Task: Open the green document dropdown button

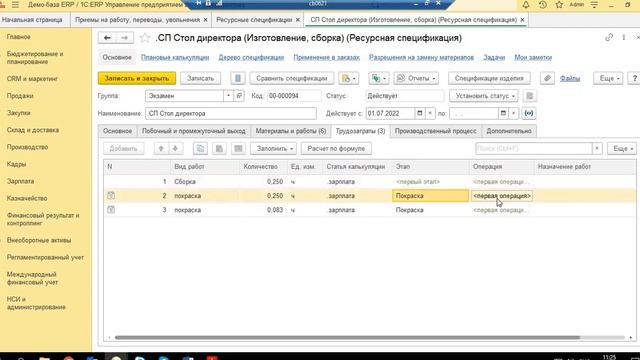Action: tap(379, 78)
